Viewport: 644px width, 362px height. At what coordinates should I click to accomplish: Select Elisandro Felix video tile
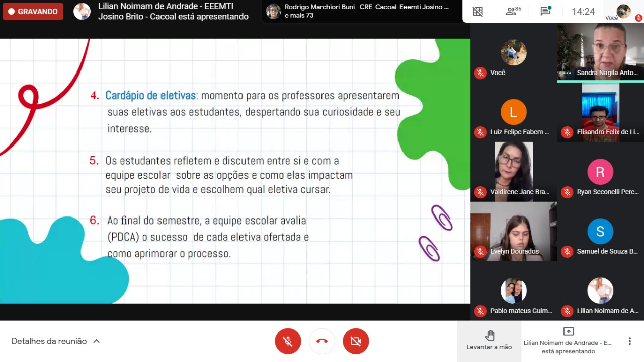pos(601,112)
